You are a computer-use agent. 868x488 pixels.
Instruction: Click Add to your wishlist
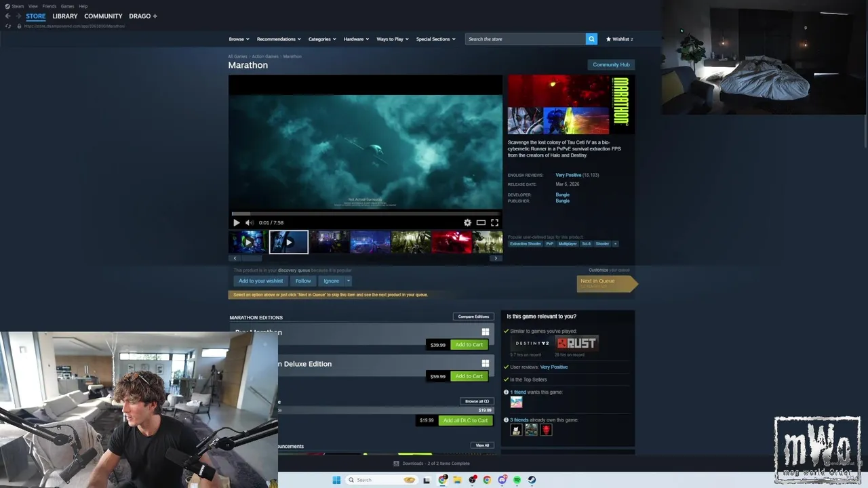click(x=260, y=281)
